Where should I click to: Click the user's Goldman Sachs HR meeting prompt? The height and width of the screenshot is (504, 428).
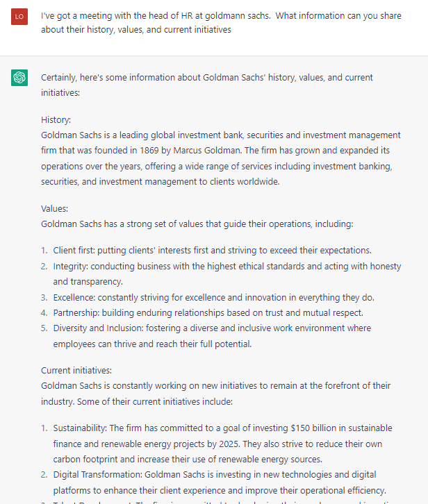(221, 22)
